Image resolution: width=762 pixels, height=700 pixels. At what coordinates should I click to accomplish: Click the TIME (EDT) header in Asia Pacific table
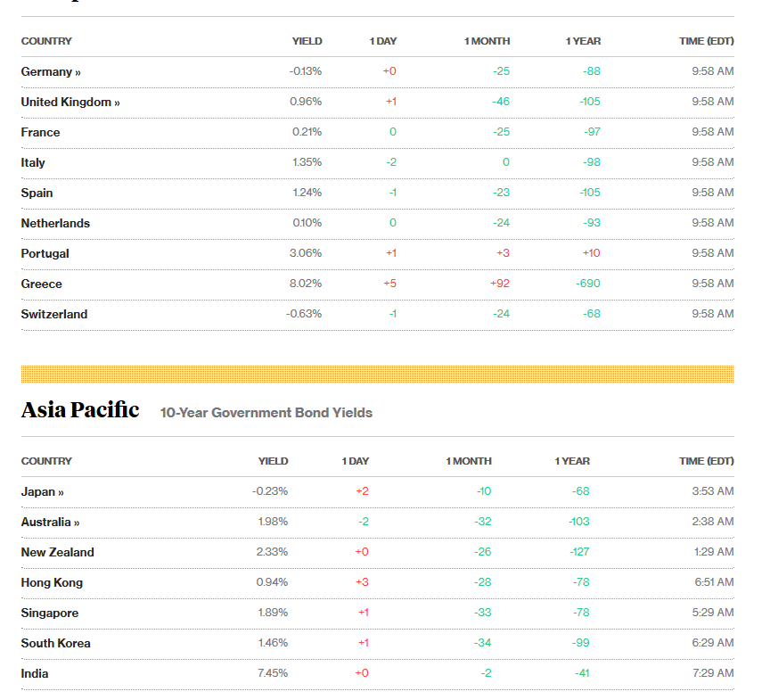tap(706, 461)
